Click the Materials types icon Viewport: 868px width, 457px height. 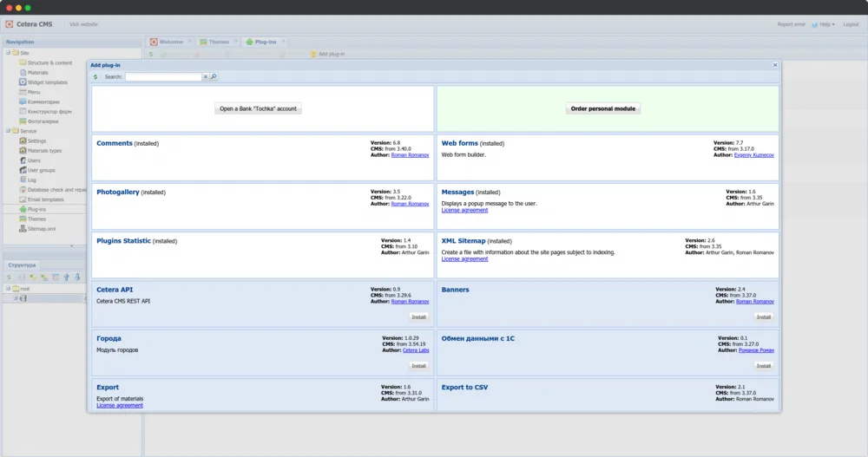(23, 151)
